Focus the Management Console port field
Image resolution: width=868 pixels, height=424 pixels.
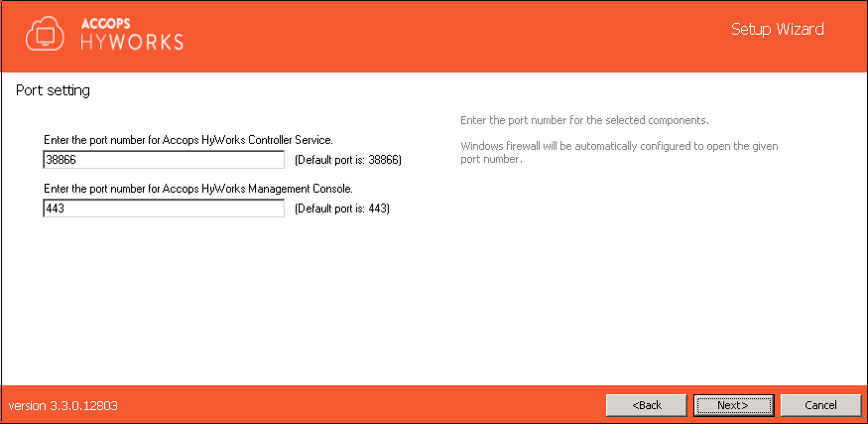coord(164,209)
